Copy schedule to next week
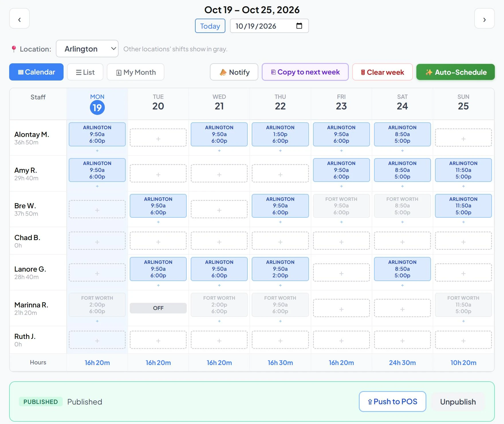504x424 pixels. pyautogui.click(x=305, y=72)
